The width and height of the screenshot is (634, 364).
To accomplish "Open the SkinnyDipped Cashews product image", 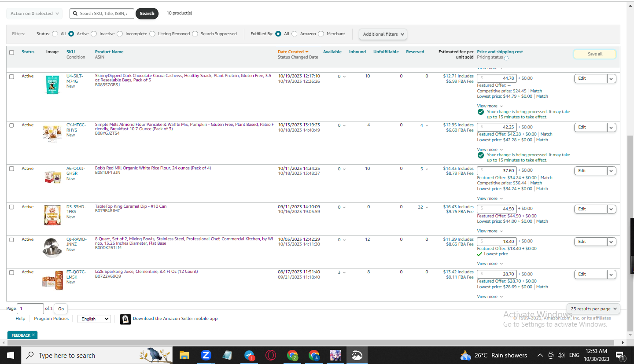I will (x=52, y=85).
